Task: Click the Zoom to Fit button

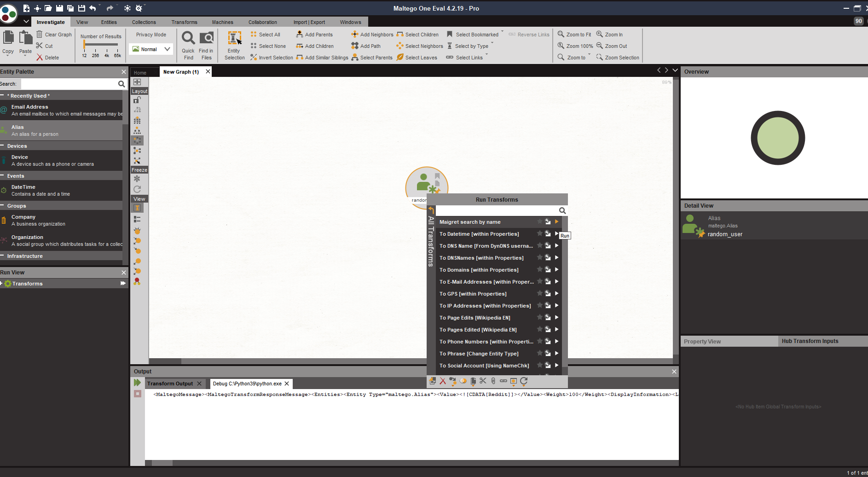Action: [574, 35]
